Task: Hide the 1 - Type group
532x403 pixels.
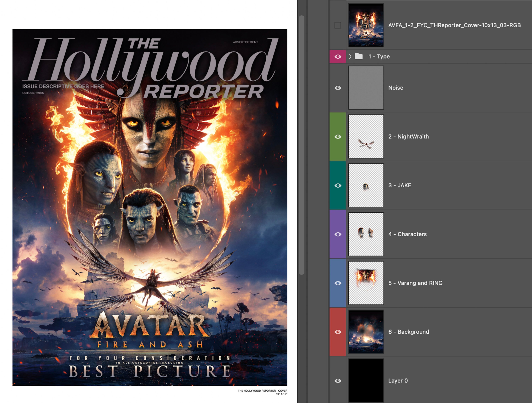Action: (338, 57)
